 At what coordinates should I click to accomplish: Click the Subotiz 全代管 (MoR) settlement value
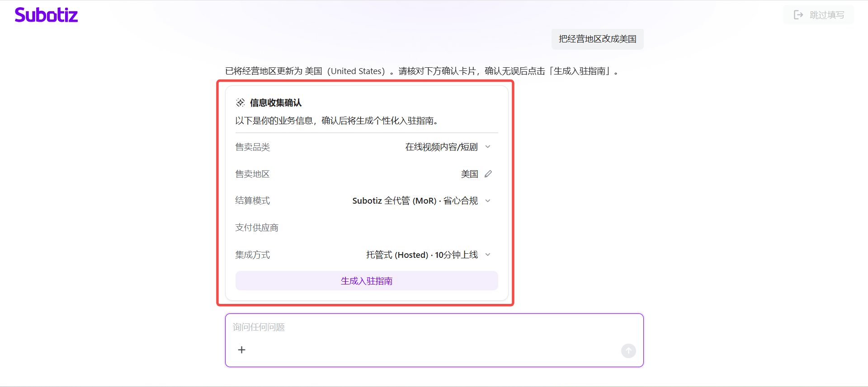click(x=415, y=200)
